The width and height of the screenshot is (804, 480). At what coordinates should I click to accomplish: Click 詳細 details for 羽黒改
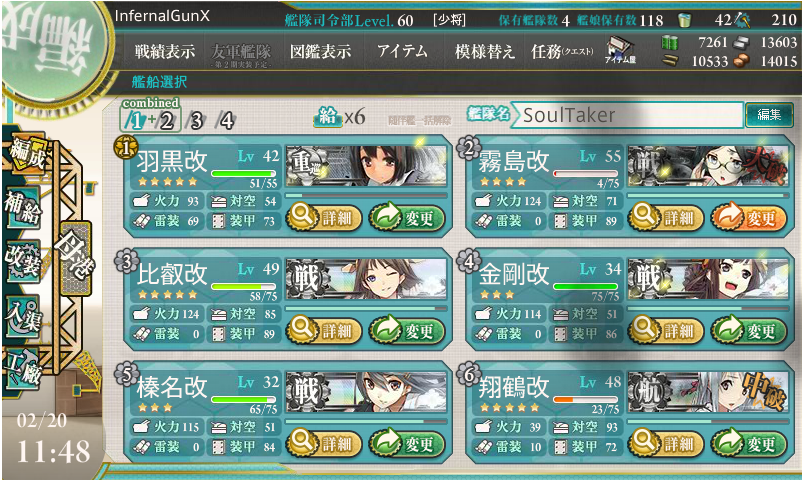[324, 217]
